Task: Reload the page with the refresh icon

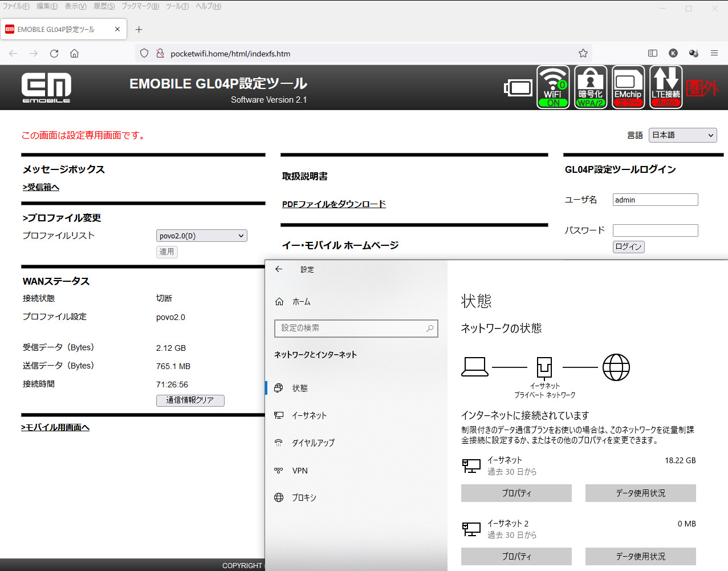Action: pyautogui.click(x=54, y=54)
